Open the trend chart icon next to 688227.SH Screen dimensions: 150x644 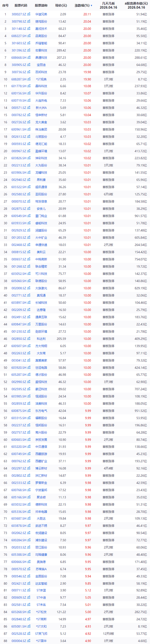pos(29,36)
